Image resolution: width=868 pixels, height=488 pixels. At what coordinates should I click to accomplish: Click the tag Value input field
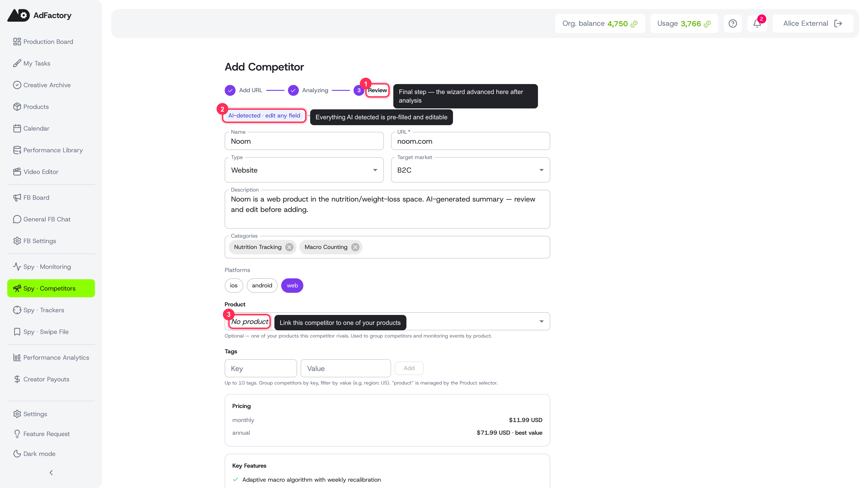click(x=346, y=368)
